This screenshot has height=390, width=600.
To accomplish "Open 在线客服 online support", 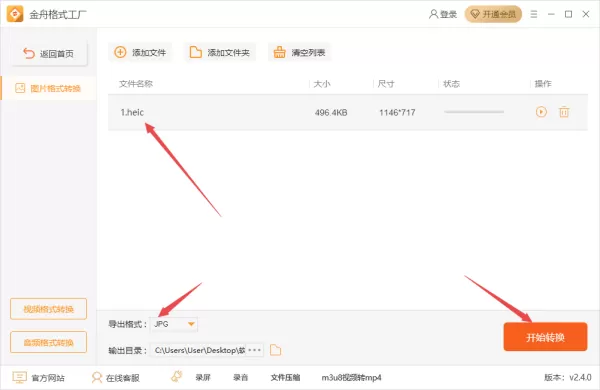I will (116, 378).
